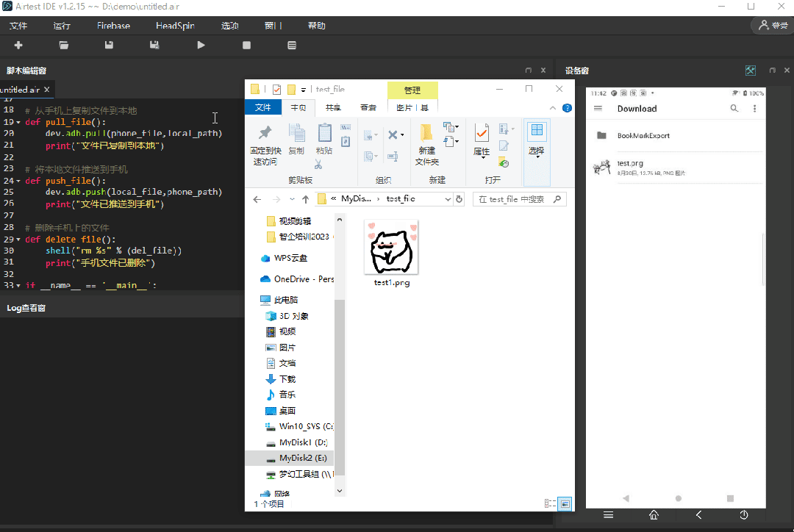This screenshot has width=794, height=532.
Task: Click the save script toolbar icon
Action: 109,45
